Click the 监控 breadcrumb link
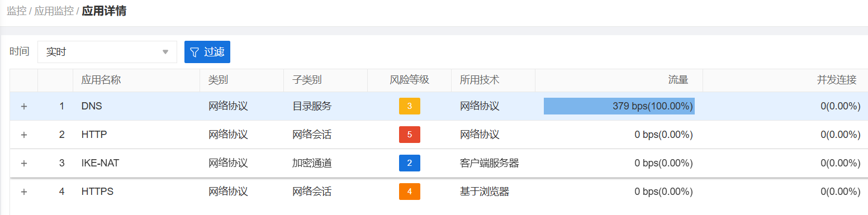The height and width of the screenshot is (215, 868). 17,11
